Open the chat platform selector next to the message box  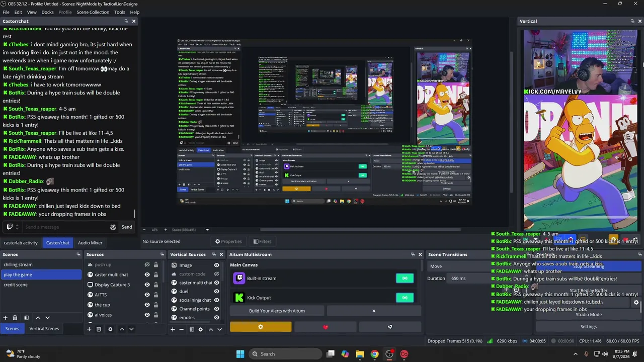[12, 227]
